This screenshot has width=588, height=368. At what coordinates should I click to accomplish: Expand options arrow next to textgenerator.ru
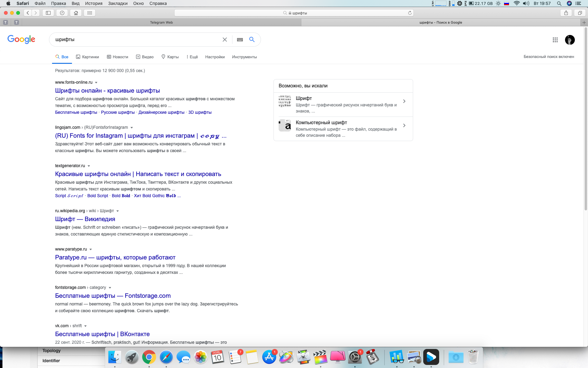[89, 166]
